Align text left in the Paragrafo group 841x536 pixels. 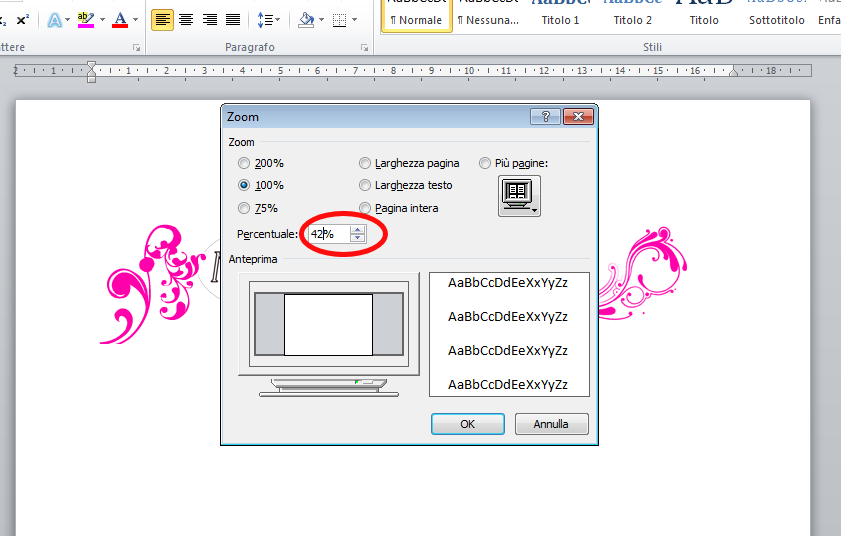[x=162, y=19]
